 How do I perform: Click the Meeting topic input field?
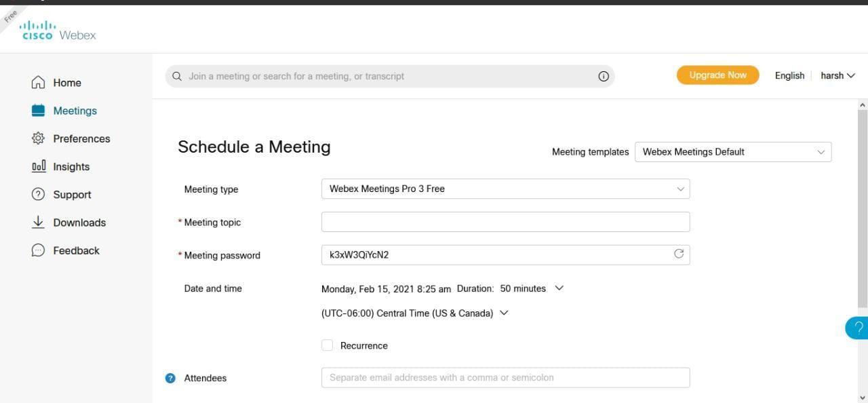click(x=505, y=222)
